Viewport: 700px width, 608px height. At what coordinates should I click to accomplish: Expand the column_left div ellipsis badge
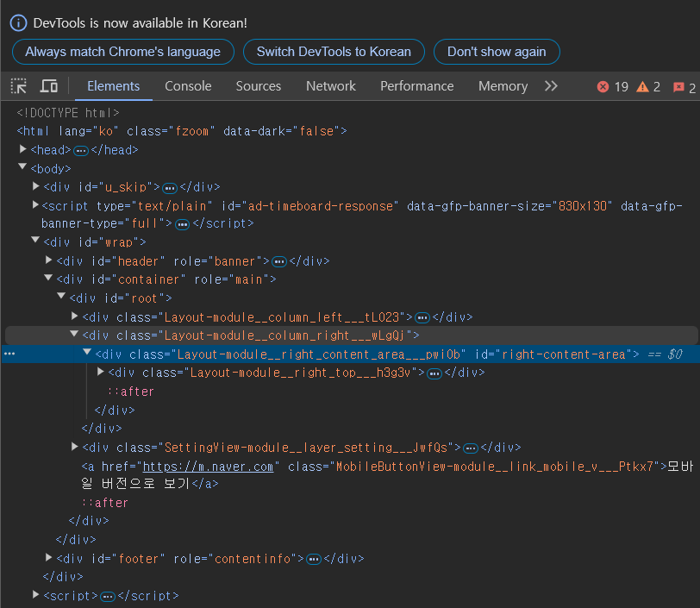422,318
